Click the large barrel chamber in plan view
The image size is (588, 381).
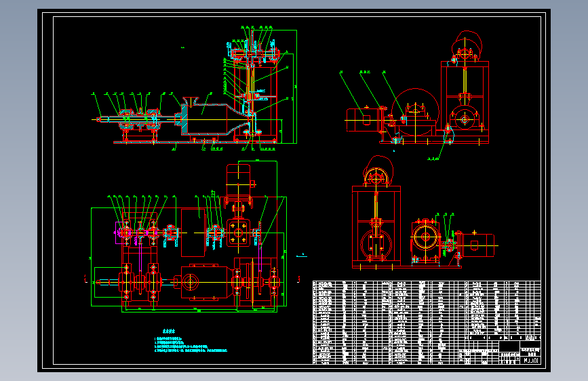[208, 282]
